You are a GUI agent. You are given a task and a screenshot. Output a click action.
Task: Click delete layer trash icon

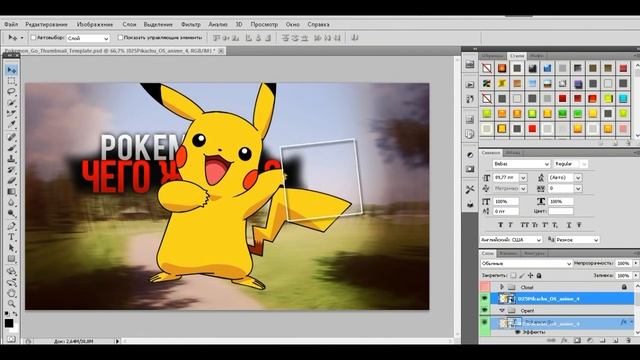pos(628,340)
